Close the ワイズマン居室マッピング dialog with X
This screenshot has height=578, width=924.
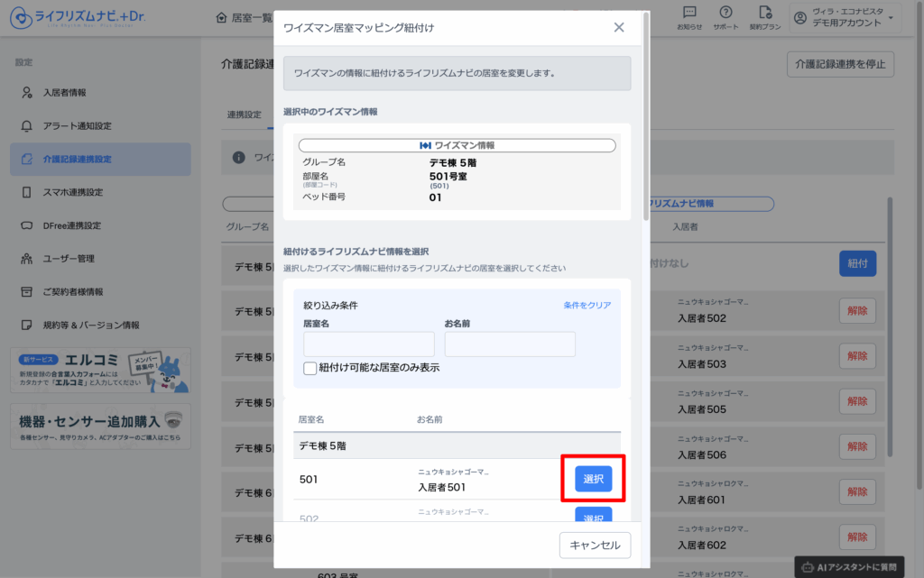[x=619, y=27]
